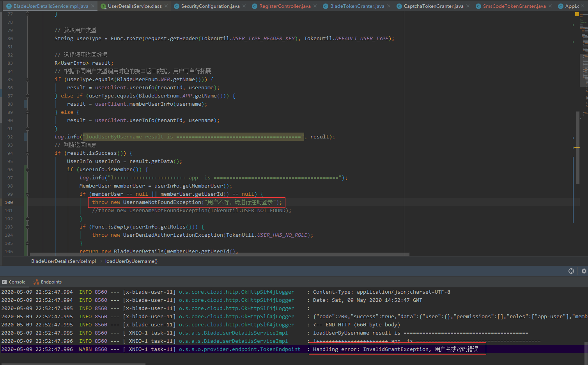Click USER_TYPE_HEADER_KEY constant on line 80
Screen dimensions: 588x365
pyautogui.click(x=264, y=39)
